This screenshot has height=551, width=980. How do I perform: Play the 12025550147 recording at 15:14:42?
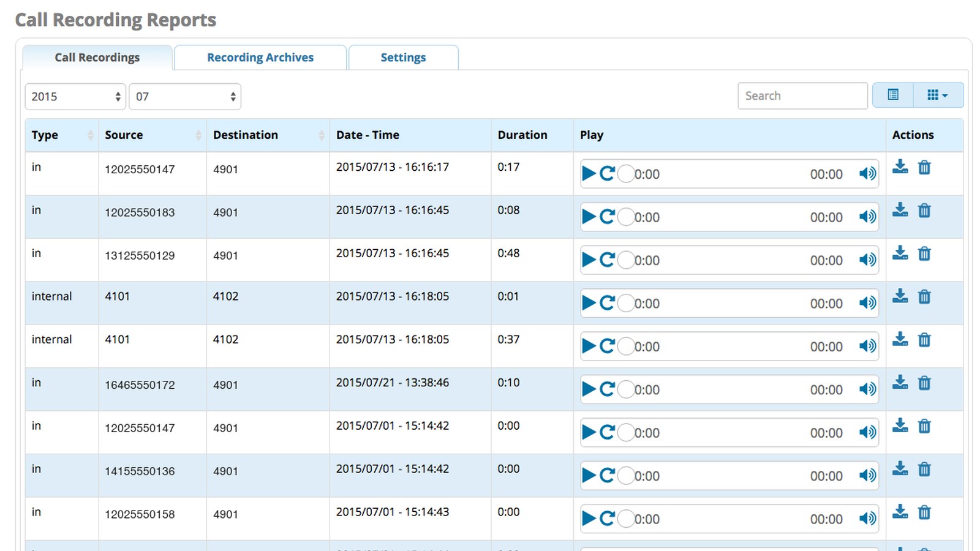589,433
